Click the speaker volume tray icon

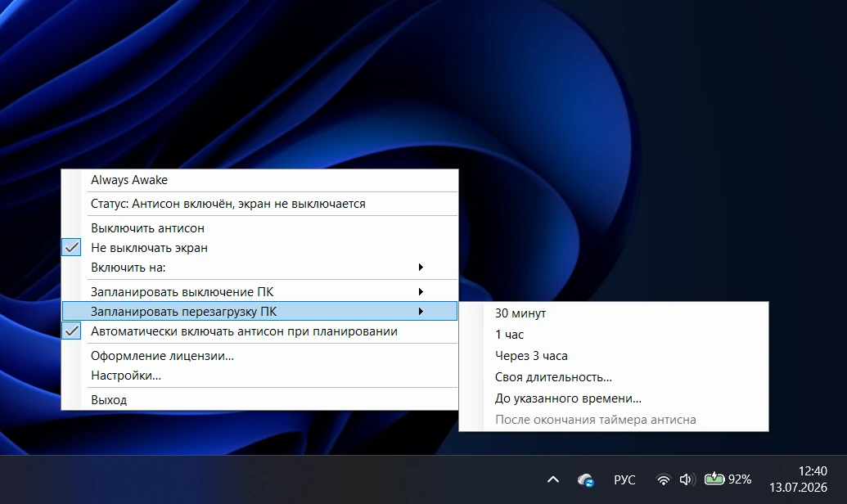(x=686, y=479)
